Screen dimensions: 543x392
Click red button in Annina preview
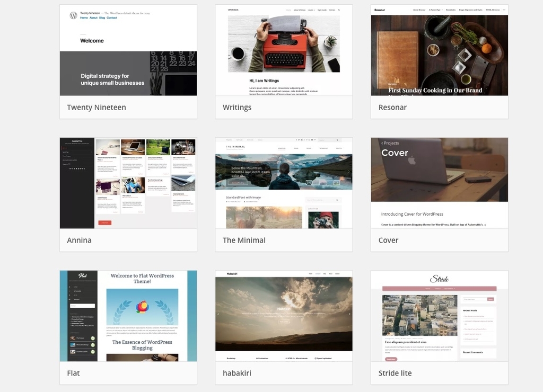click(x=105, y=223)
